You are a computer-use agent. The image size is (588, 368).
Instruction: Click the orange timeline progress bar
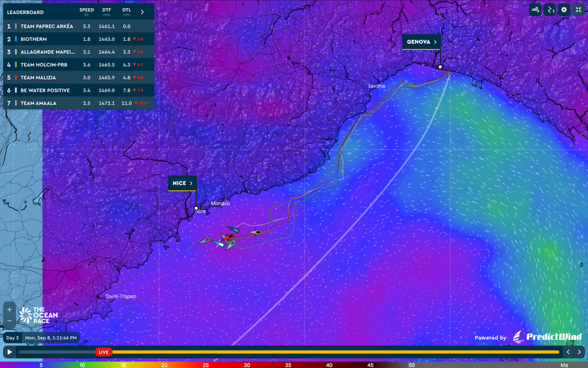[x=336, y=352]
